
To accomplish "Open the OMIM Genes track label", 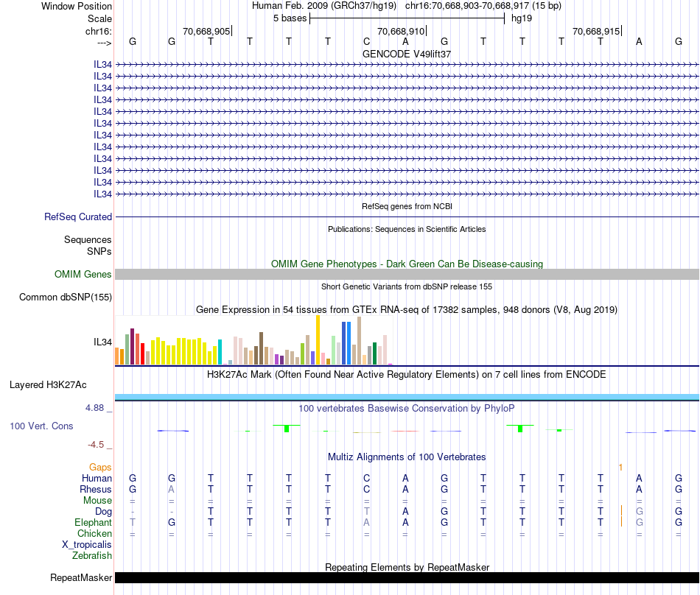I will point(83,275).
